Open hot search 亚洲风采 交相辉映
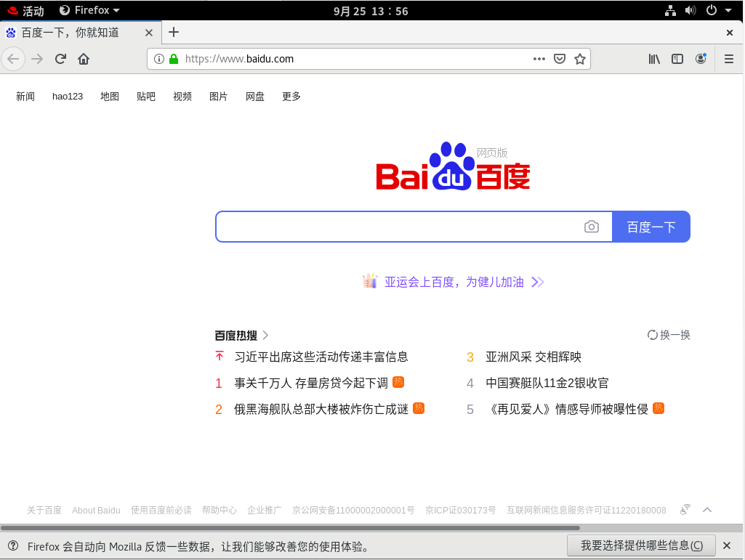The height and width of the screenshot is (560, 745). pyautogui.click(x=533, y=357)
